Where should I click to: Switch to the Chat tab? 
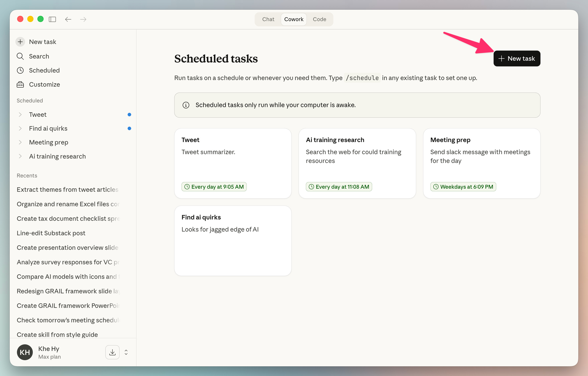(268, 19)
